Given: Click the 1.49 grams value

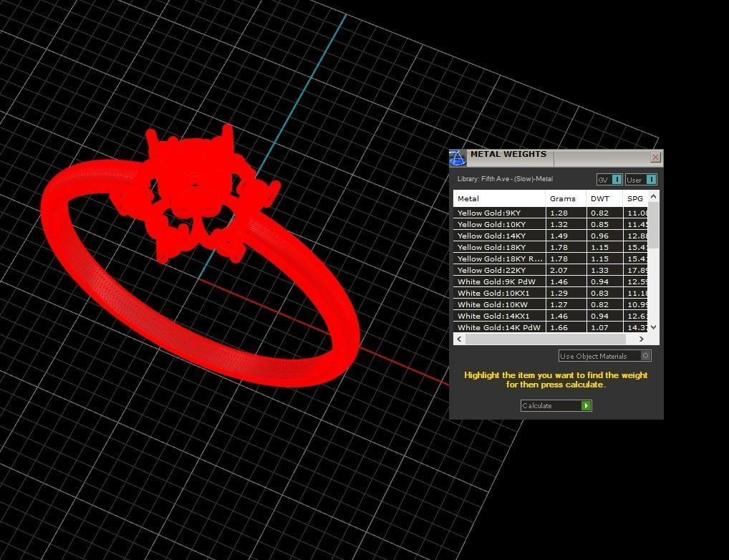Looking at the screenshot, I should click(559, 236).
